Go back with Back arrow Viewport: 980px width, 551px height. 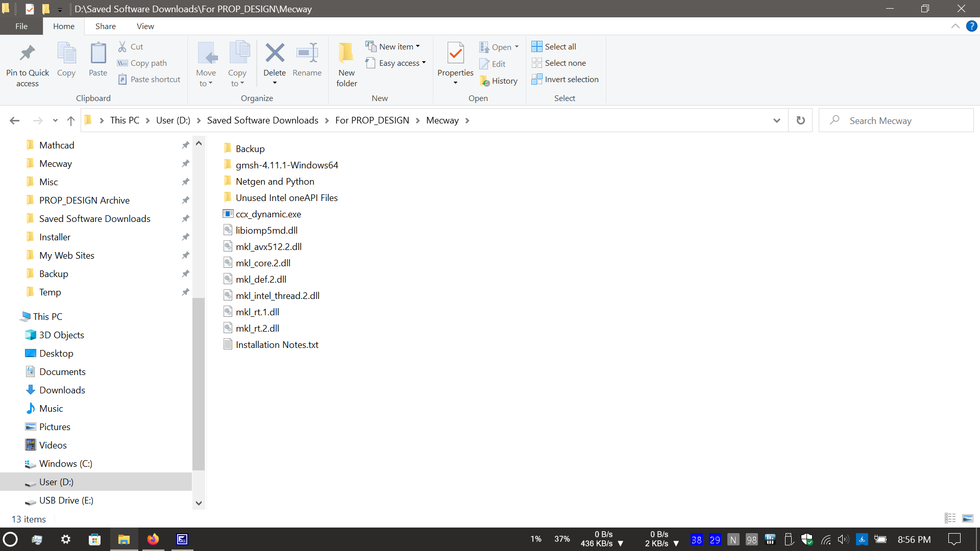(x=15, y=120)
